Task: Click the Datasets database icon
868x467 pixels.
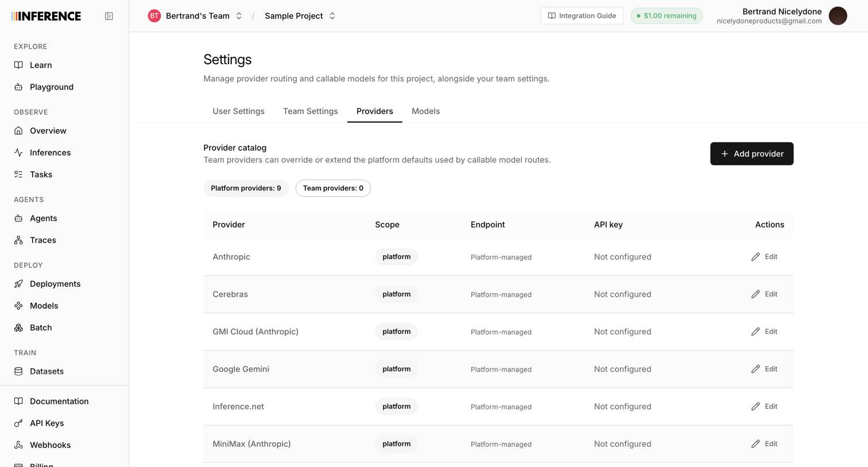Action: pyautogui.click(x=18, y=371)
